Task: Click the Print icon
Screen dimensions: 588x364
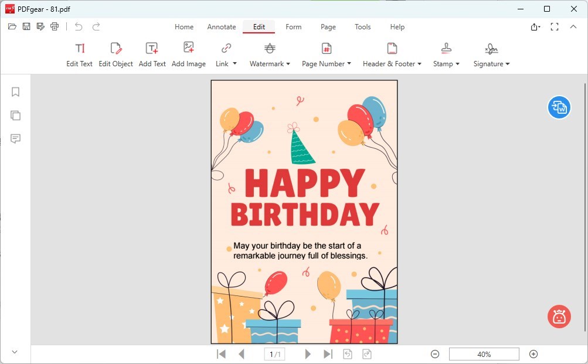Action: [54, 26]
